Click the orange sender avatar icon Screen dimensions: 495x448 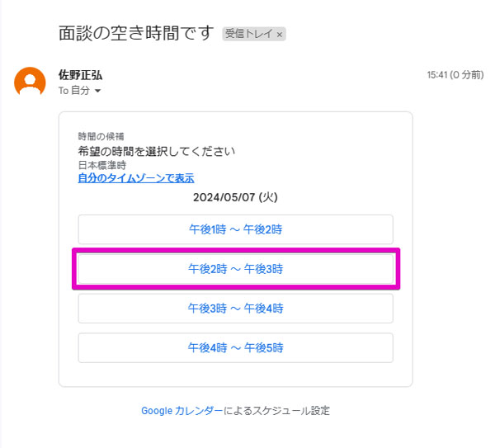(30, 82)
